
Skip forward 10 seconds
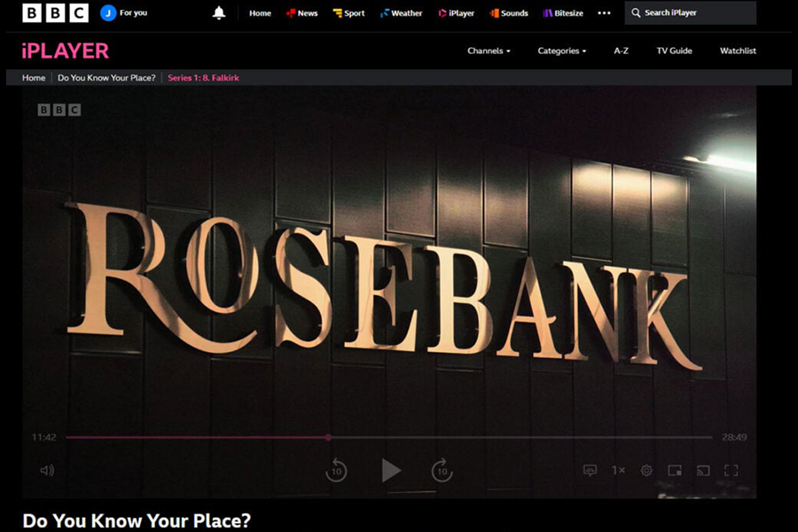tap(442, 470)
